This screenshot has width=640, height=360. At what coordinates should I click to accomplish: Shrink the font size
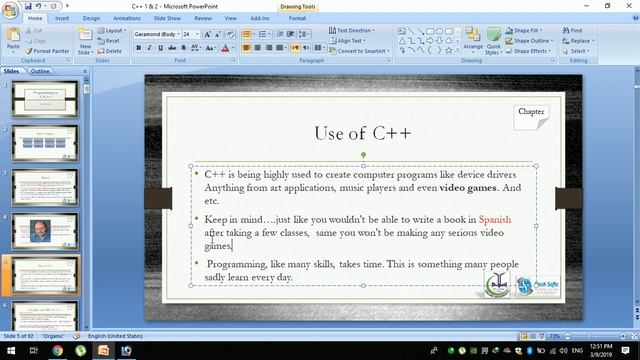[x=218, y=34]
